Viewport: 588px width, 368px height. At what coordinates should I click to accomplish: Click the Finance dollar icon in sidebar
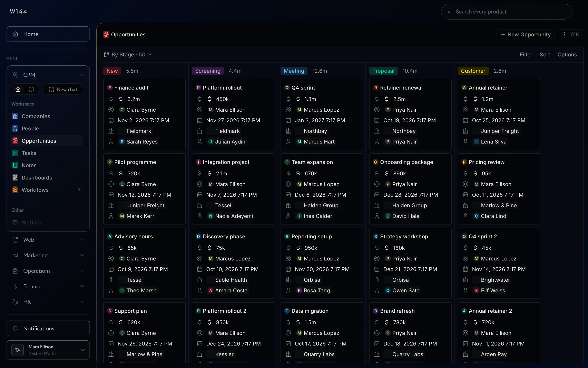(15, 286)
